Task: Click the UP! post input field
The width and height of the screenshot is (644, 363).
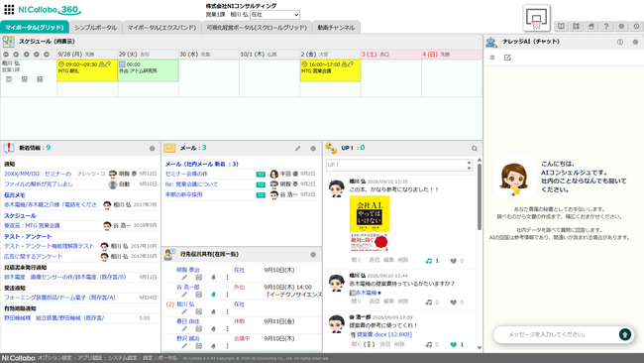Action: pos(395,165)
